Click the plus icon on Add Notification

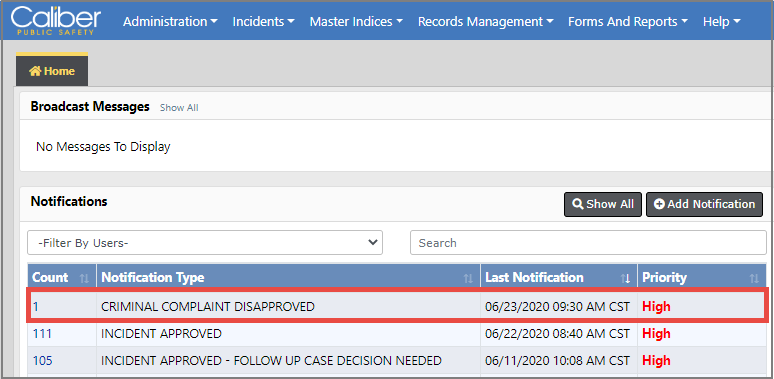pos(659,204)
